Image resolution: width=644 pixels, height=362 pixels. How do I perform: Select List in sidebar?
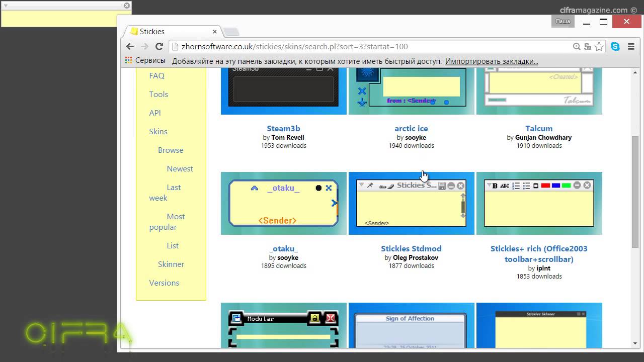tap(173, 245)
